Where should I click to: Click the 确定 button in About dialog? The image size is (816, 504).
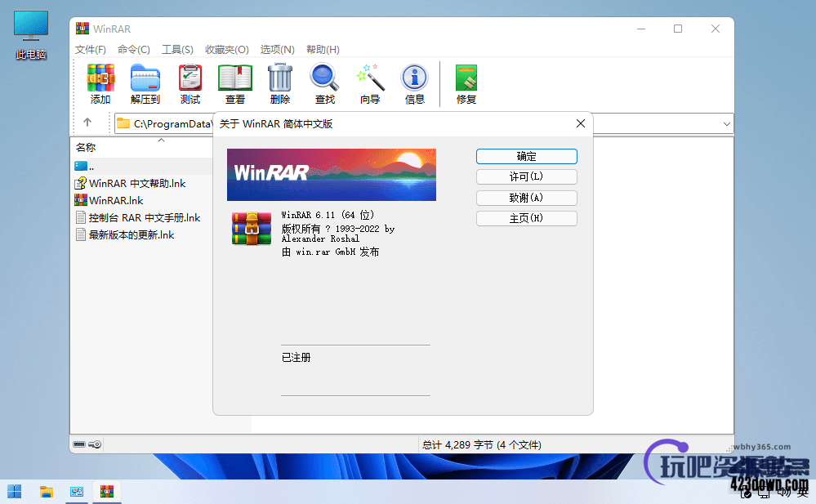pyautogui.click(x=527, y=156)
